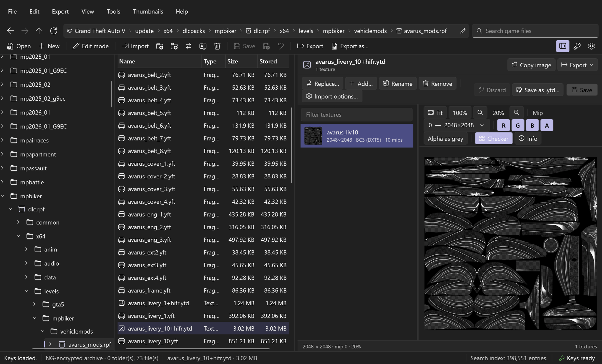Click the new folder icon beside Import
The width and height of the screenshot is (602, 364).
tap(160, 46)
